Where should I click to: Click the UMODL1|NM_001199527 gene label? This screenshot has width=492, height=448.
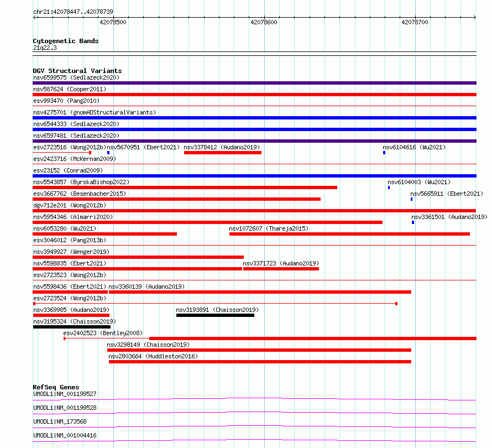point(65,394)
